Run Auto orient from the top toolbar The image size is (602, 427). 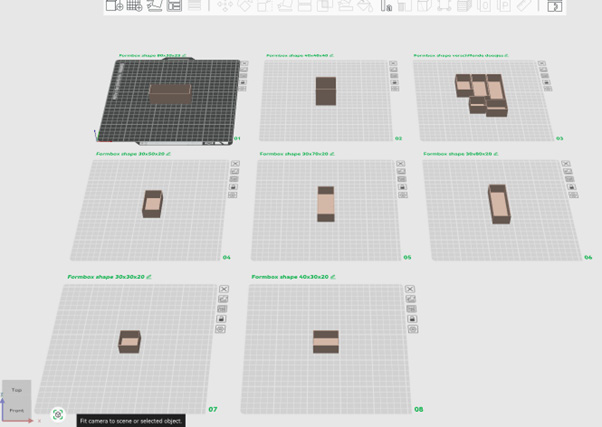[x=154, y=5]
